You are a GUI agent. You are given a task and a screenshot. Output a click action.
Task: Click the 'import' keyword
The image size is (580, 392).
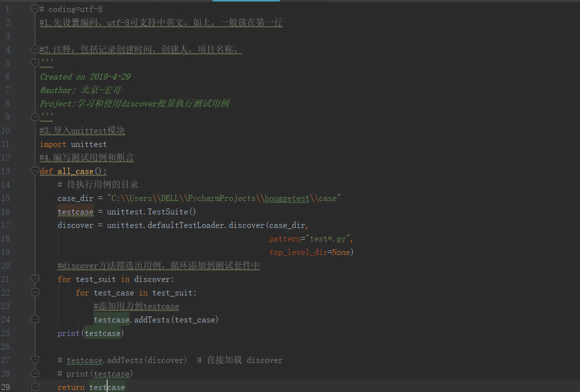pos(53,144)
